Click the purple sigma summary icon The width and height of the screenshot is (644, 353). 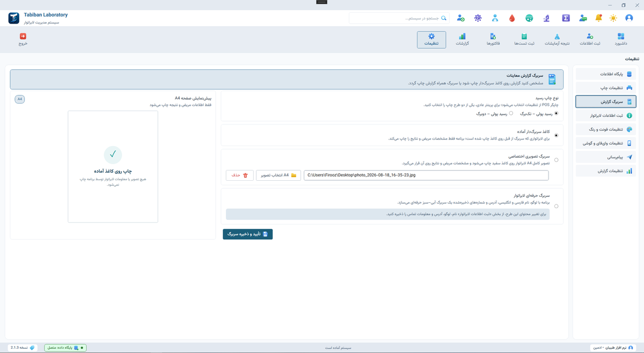coord(566,18)
